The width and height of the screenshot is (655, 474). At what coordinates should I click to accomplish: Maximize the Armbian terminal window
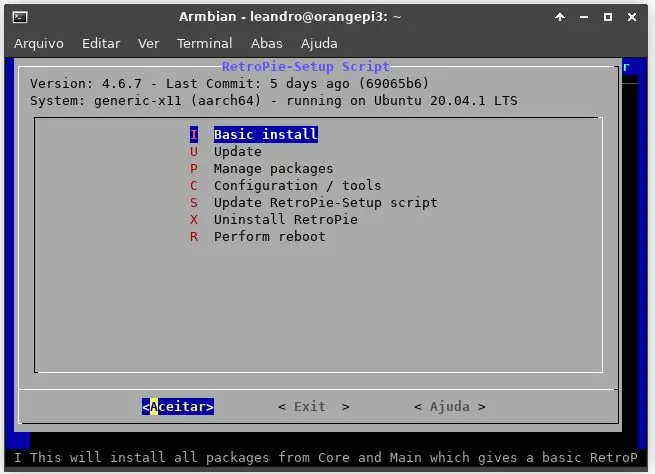click(x=608, y=17)
